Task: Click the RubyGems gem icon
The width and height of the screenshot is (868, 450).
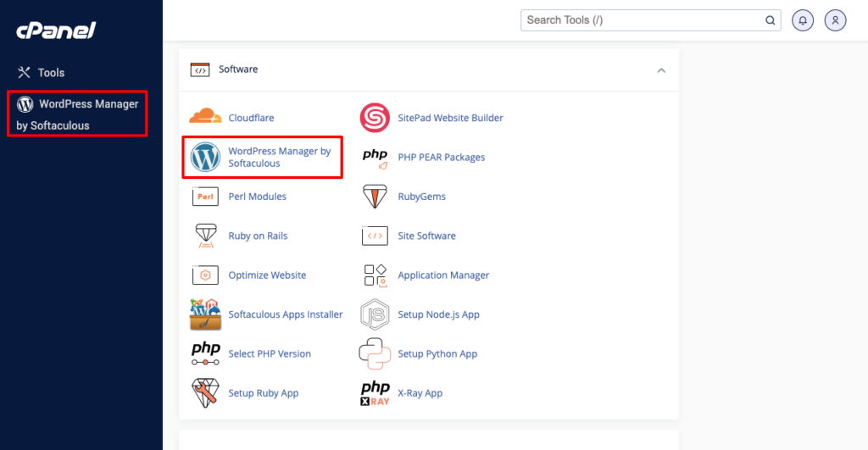Action: [375, 197]
